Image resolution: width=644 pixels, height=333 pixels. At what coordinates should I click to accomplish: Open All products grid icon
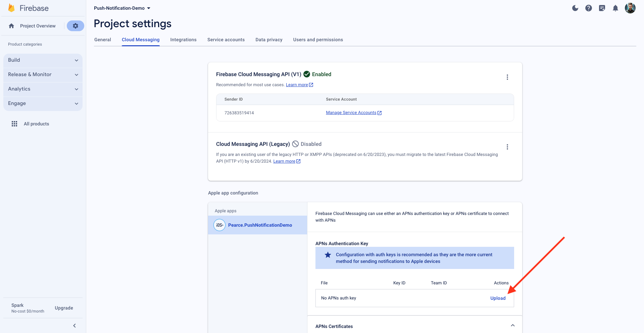point(14,124)
